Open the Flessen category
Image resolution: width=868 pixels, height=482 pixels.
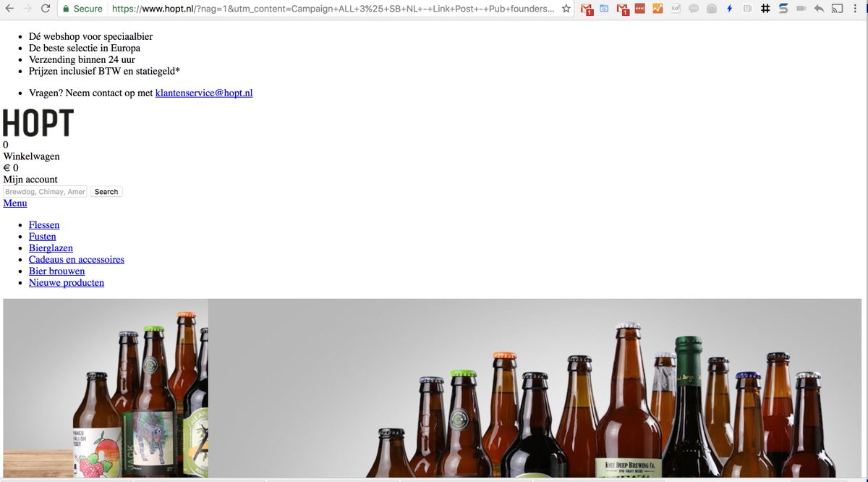[x=44, y=224]
